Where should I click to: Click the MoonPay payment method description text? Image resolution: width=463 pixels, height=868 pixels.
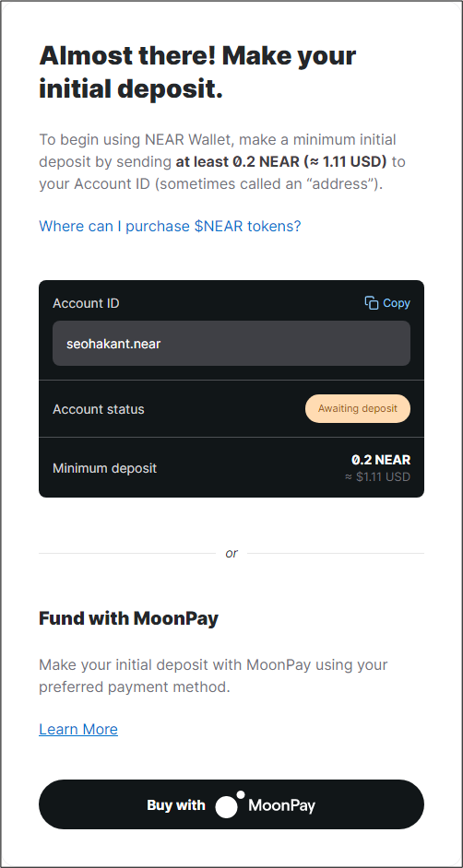tap(213, 676)
